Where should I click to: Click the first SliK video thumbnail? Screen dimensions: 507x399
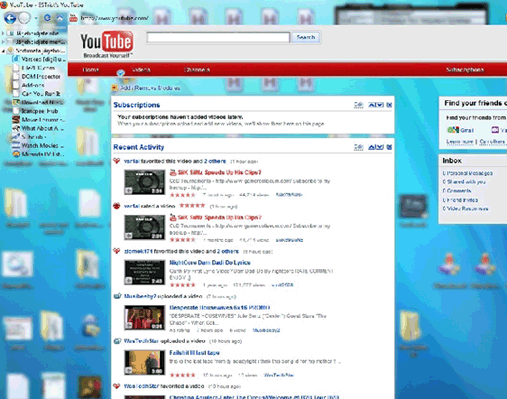[144, 182]
